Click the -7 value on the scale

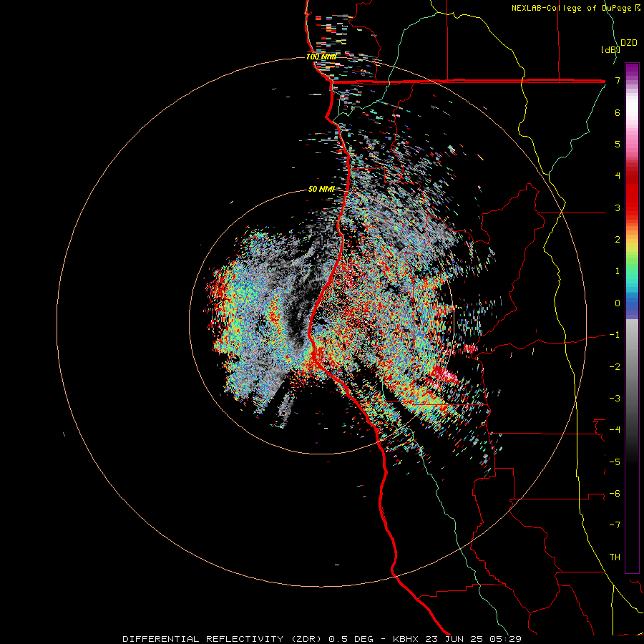point(615,525)
